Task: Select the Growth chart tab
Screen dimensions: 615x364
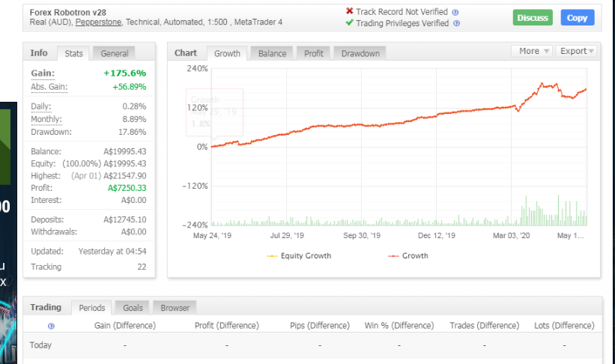Action: 227,53
